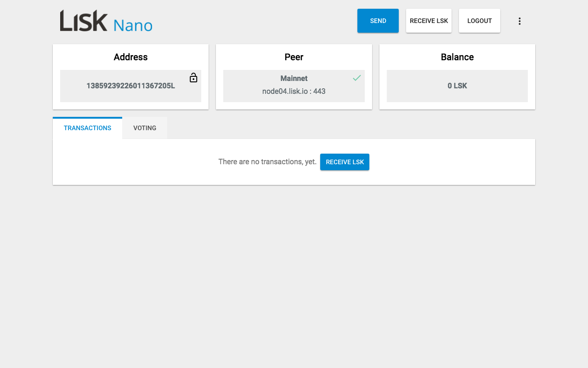Click the Balance card heading
Viewport: 588px width, 368px height.
[x=457, y=57]
